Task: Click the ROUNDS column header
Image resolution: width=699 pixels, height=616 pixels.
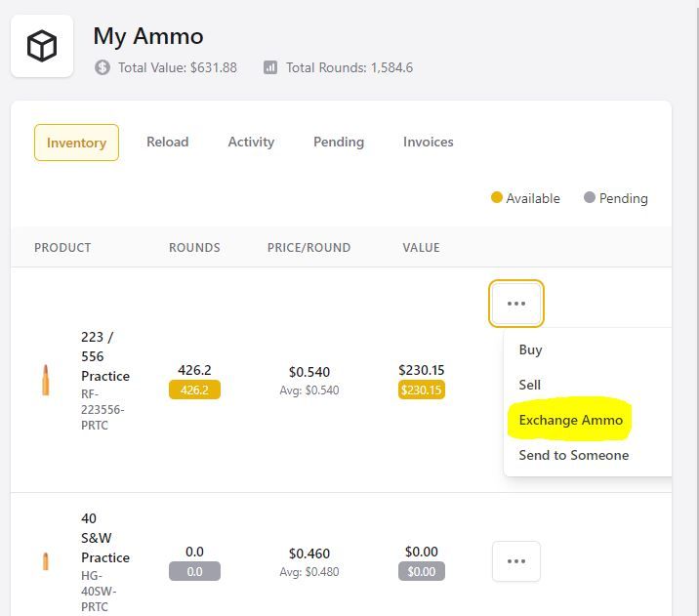Action: (194, 247)
